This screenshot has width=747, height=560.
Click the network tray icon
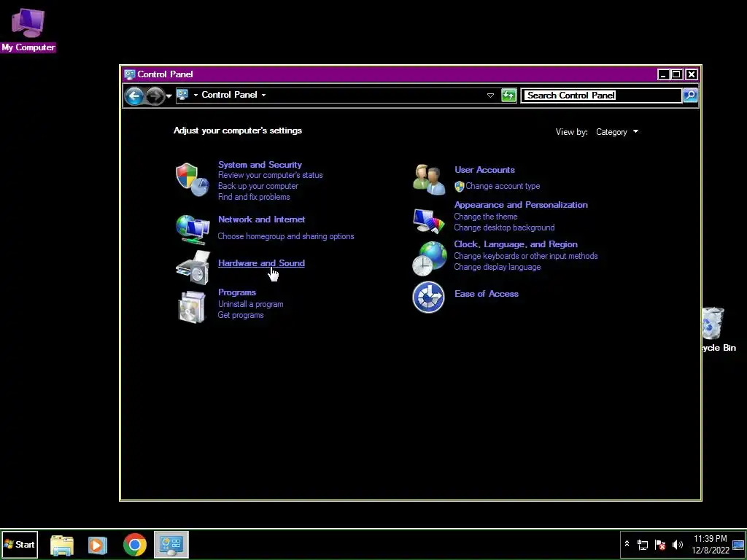643,544
